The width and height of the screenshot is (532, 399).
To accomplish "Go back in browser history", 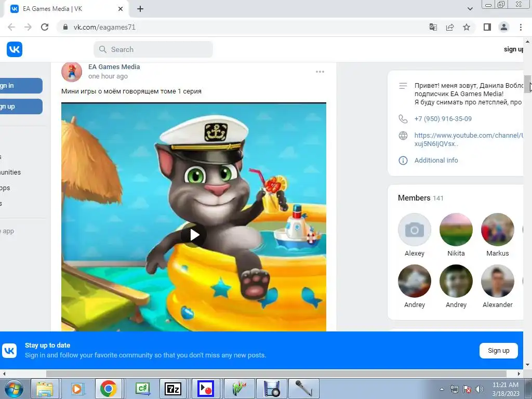I will pyautogui.click(x=11, y=27).
